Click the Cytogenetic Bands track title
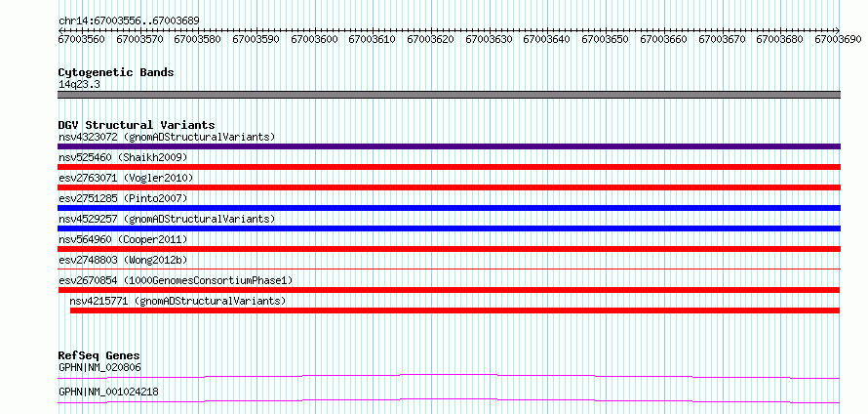 tap(116, 72)
